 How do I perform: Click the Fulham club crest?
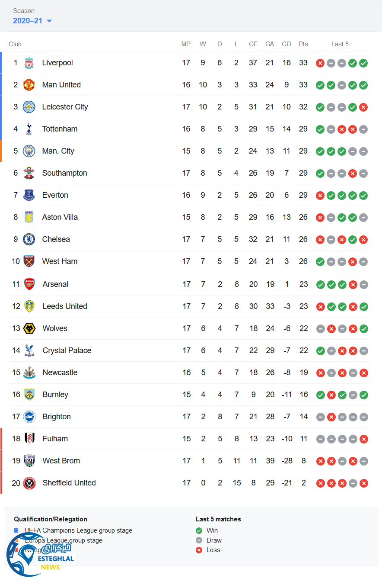coord(29,439)
